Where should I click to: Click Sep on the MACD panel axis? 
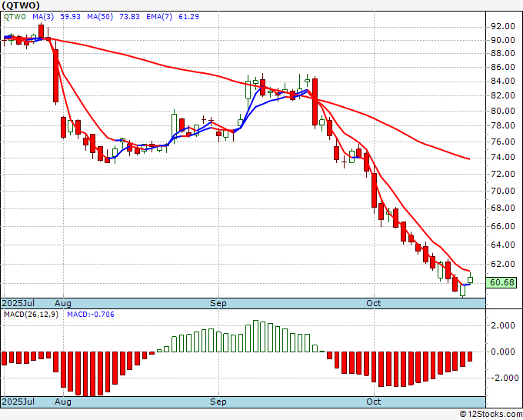218,402
